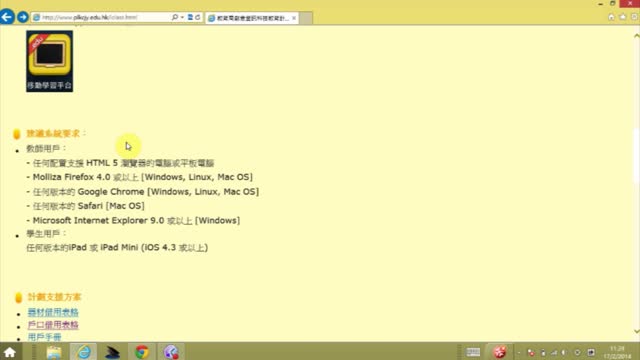Click the 'Molliza Firefox 4.0' line

pos(140,177)
